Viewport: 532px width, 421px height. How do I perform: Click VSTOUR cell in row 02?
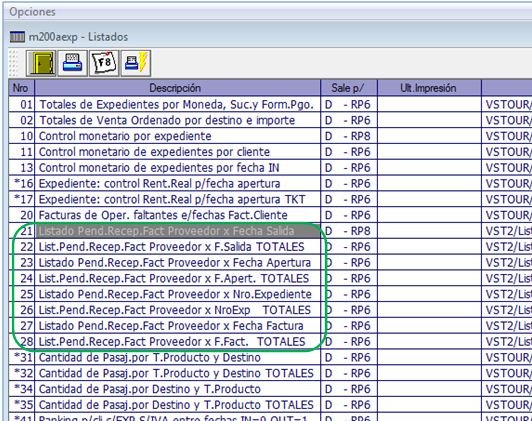click(507, 120)
